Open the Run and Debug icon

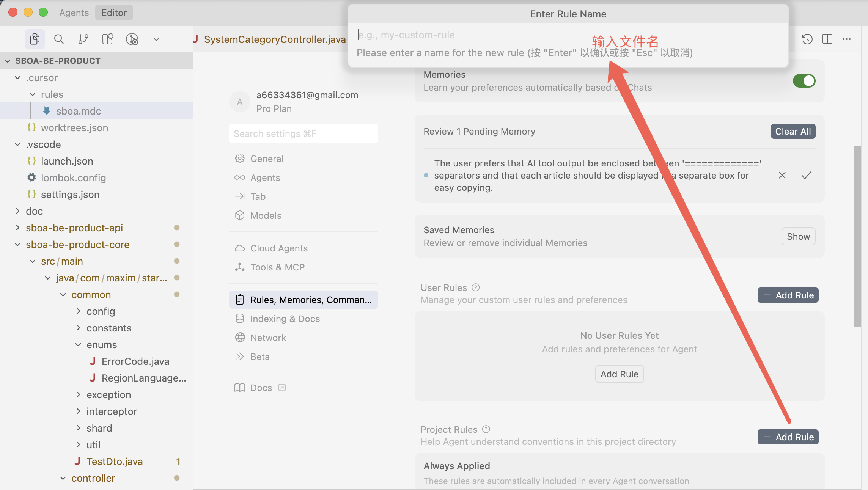pos(132,39)
